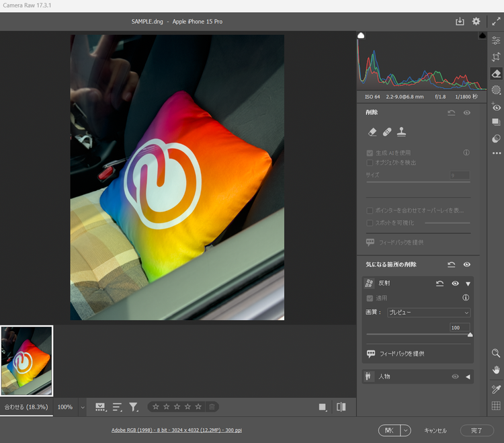Screen dimensions: 504x443
Task: Toggle full screen mode arrows icon
Action: point(496,22)
